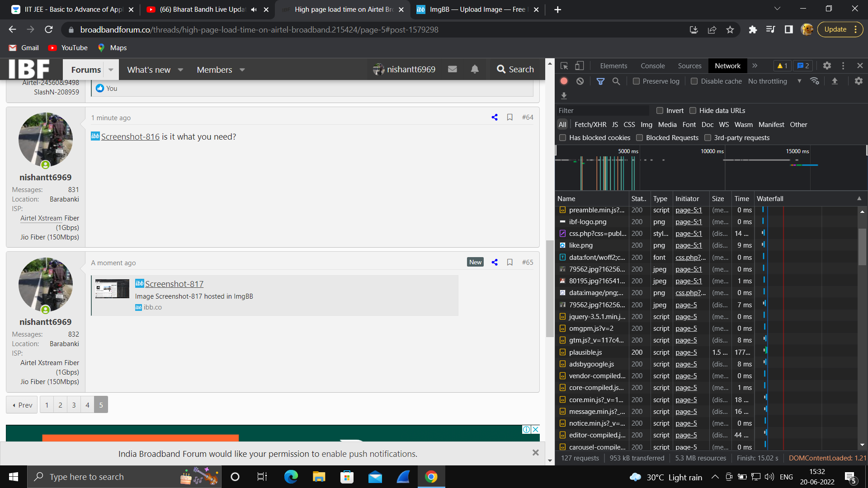The image size is (868, 488).
Task: Select the plausible.js request row
Action: point(706,352)
